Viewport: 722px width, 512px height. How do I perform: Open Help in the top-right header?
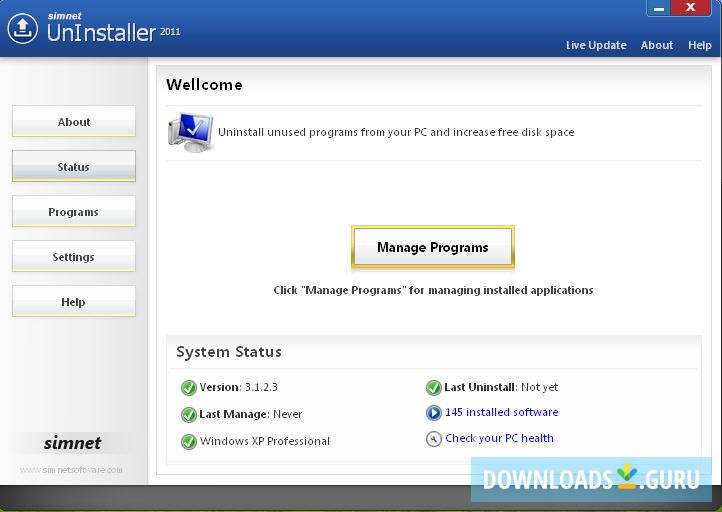(700, 45)
